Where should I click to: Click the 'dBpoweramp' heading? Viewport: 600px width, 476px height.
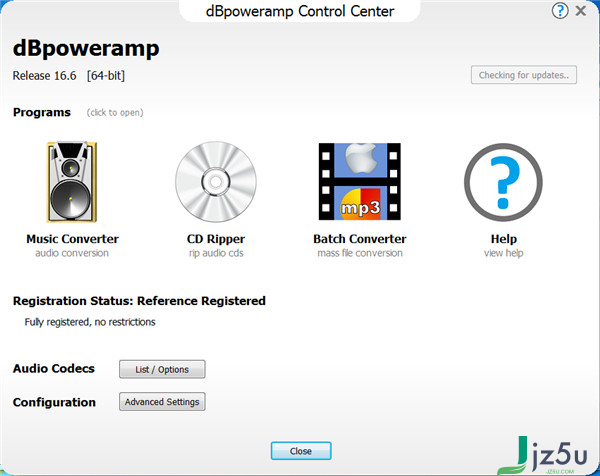point(86,49)
